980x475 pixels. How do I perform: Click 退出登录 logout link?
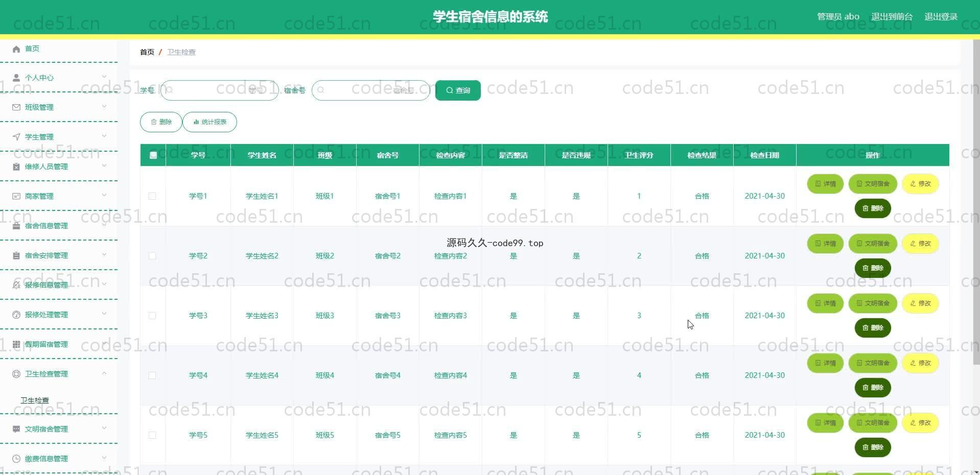coord(941,17)
